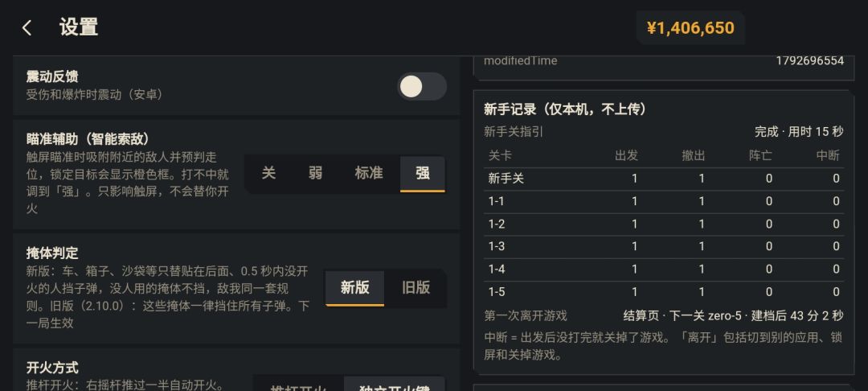Select 推杆开火 fire mode
The height and width of the screenshot is (391, 868).
[x=299, y=386]
